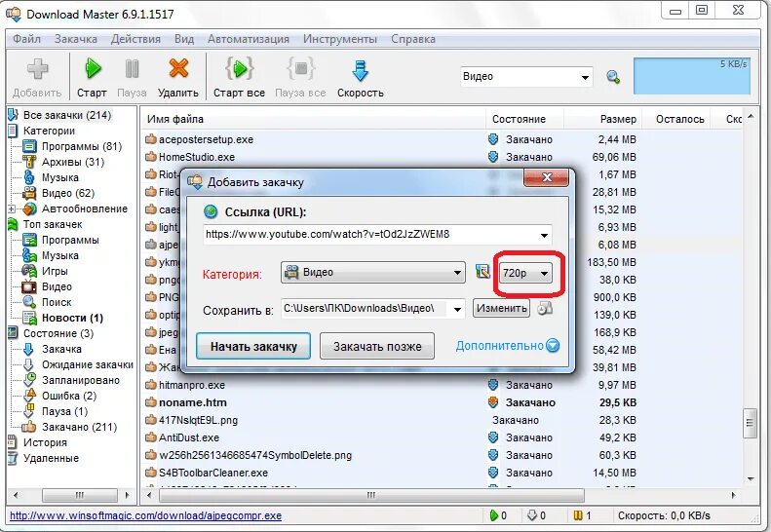The height and width of the screenshot is (532, 771).
Task: Open the Файл menu
Action: click(x=26, y=39)
